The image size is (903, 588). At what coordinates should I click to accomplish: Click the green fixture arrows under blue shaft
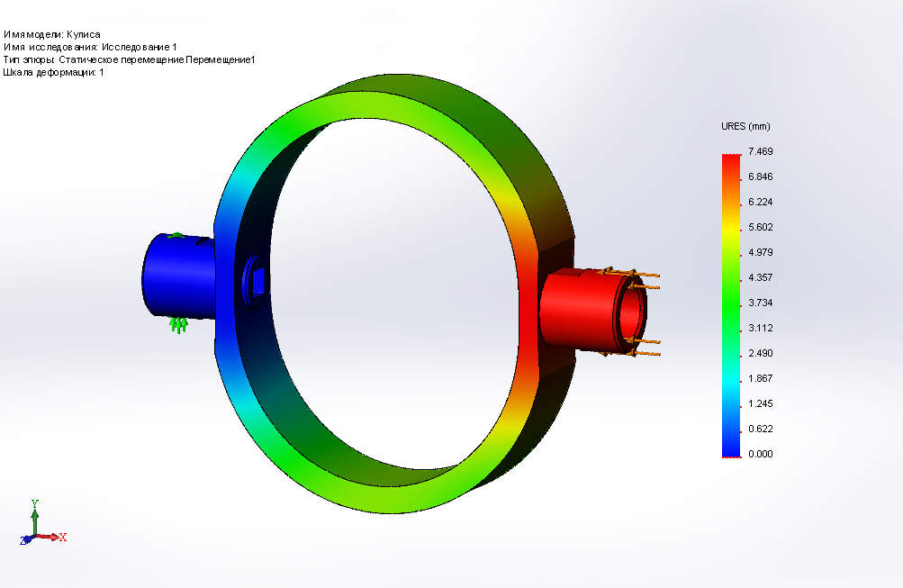point(179,325)
